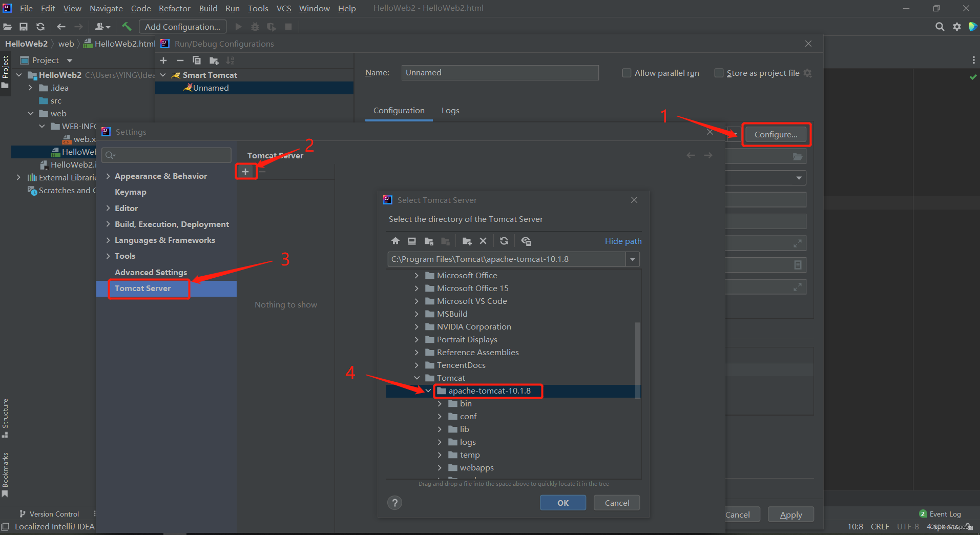
Task: Expand Appearance & Behavior settings section
Action: click(x=108, y=176)
